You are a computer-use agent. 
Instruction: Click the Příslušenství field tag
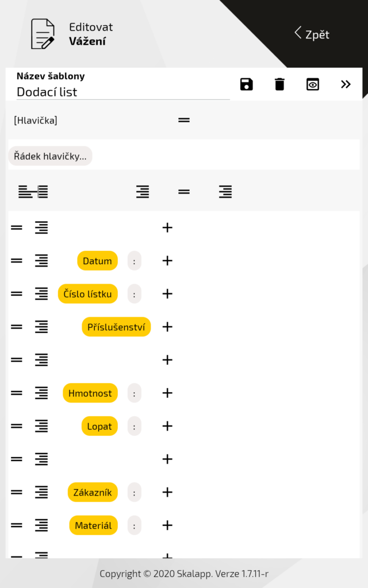[x=116, y=327]
